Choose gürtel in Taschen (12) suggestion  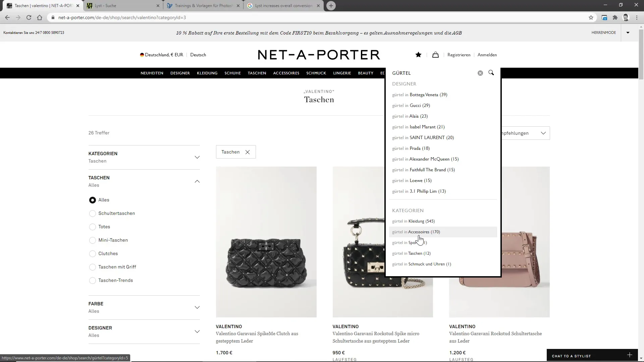tap(443, 253)
